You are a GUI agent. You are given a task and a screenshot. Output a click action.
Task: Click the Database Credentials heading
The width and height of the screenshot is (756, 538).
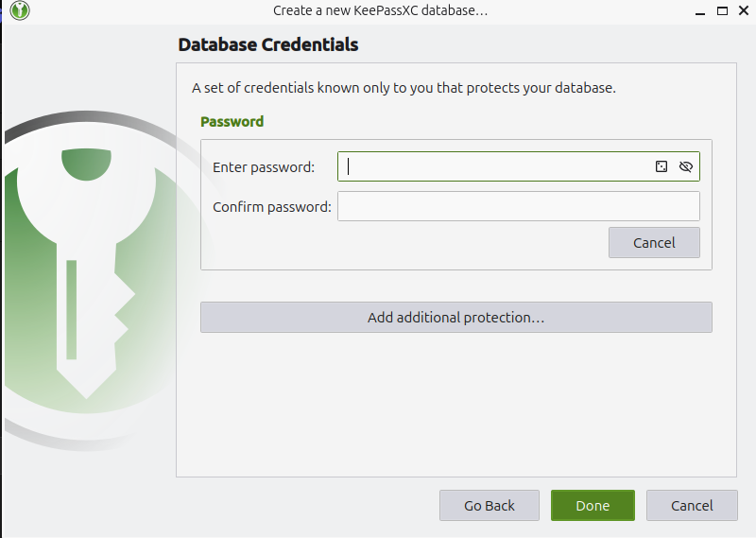click(x=267, y=44)
